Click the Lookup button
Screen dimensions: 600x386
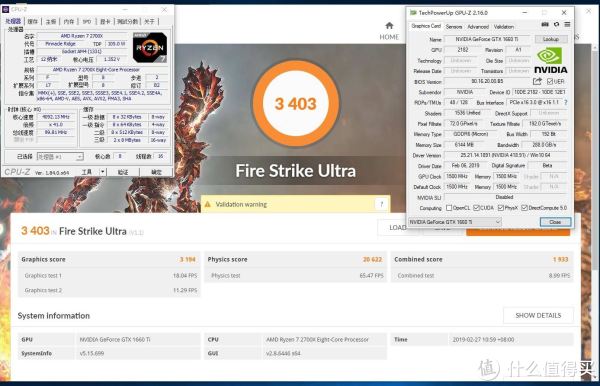tap(551, 39)
